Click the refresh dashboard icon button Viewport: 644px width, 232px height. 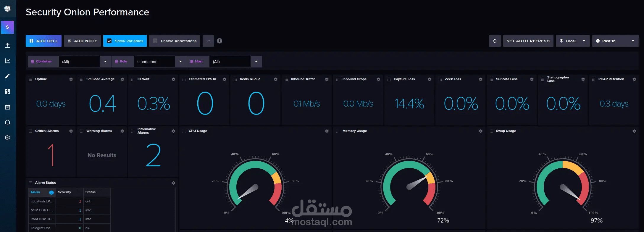pyautogui.click(x=495, y=41)
